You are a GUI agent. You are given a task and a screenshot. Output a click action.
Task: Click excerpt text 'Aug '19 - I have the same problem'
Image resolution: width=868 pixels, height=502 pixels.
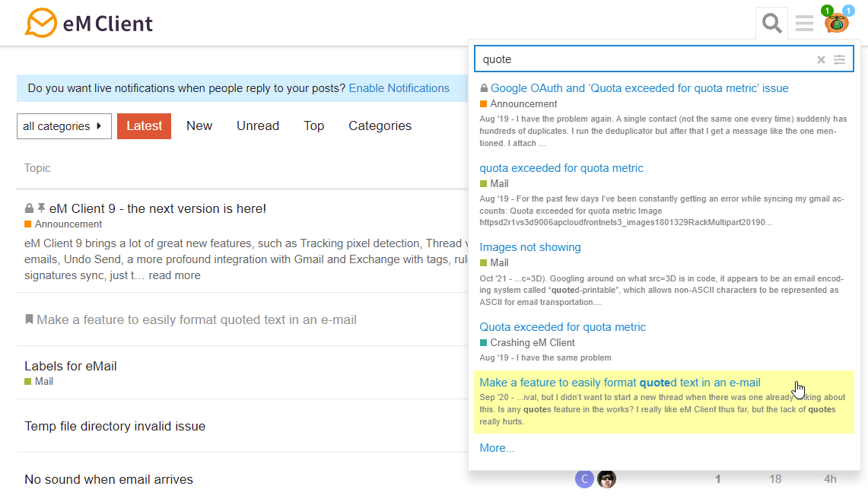pos(545,358)
